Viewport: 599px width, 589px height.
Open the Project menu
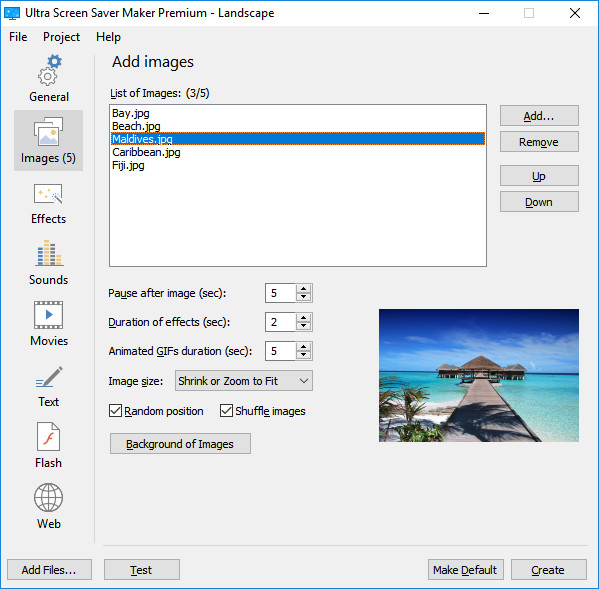coord(61,37)
